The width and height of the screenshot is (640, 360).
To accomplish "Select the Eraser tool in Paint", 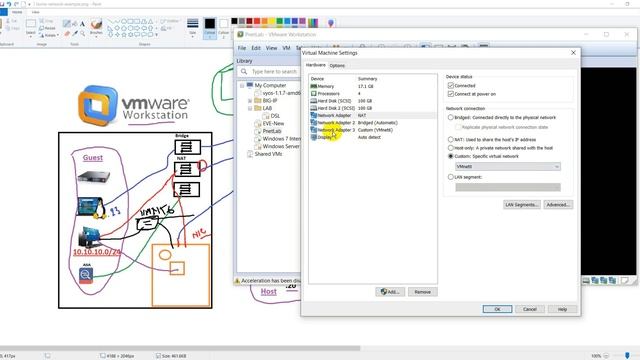I will tap(67, 33).
